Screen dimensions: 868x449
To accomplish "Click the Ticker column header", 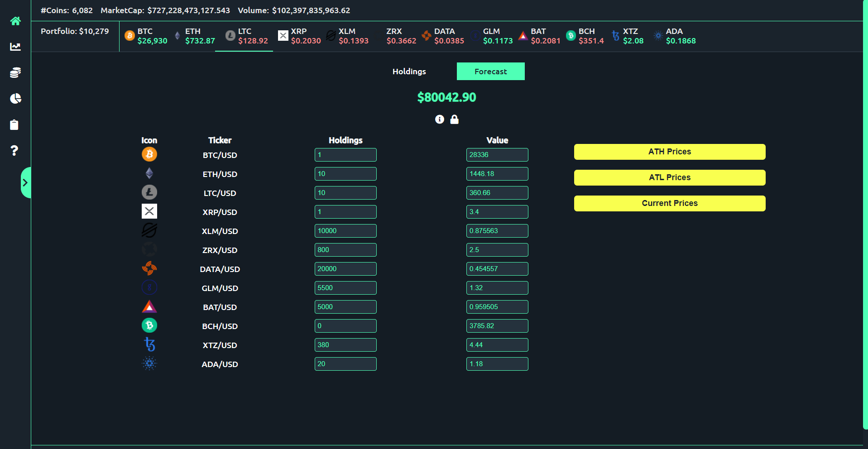I will click(220, 140).
